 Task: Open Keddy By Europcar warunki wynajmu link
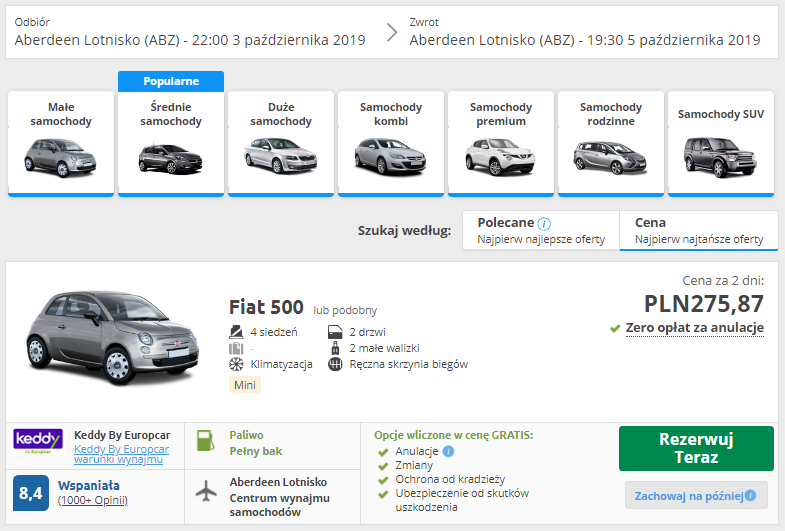[120, 454]
